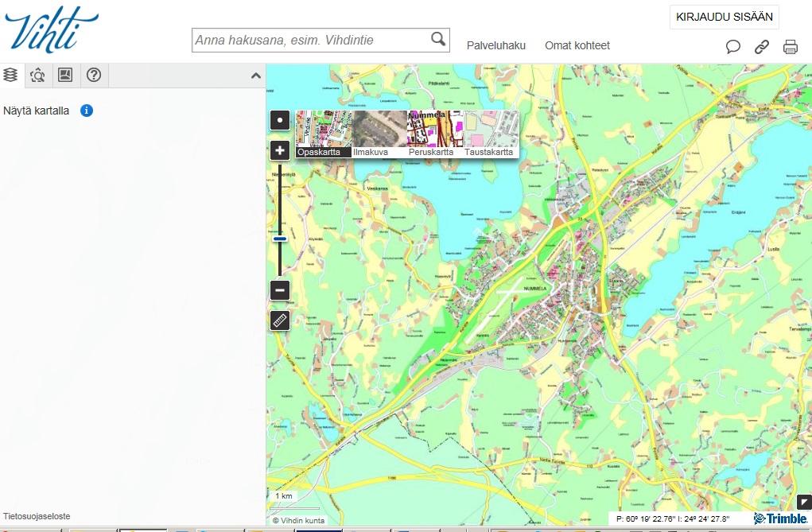The height and width of the screenshot is (532, 812).
Task: Choose the Taustakartta background map
Action: [x=490, y=134]
